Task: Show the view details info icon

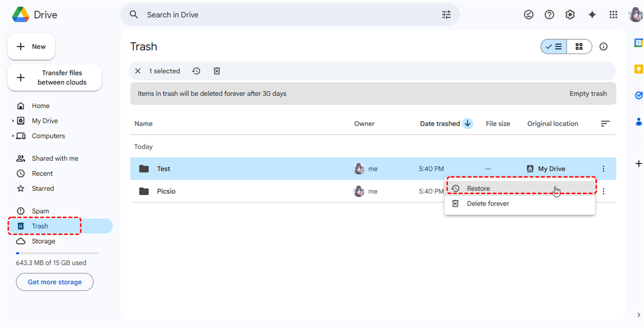Action: [x=603, y=47]
